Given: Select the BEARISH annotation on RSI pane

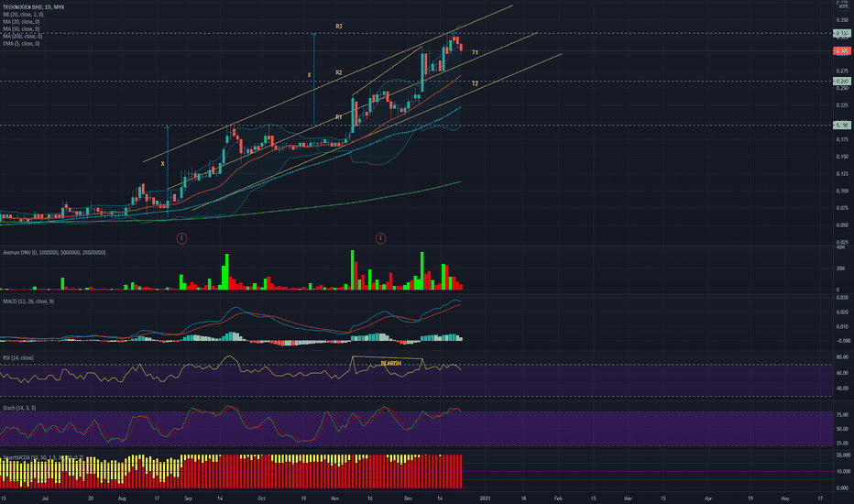Looking at the screenshot, I should pos(390,364).
